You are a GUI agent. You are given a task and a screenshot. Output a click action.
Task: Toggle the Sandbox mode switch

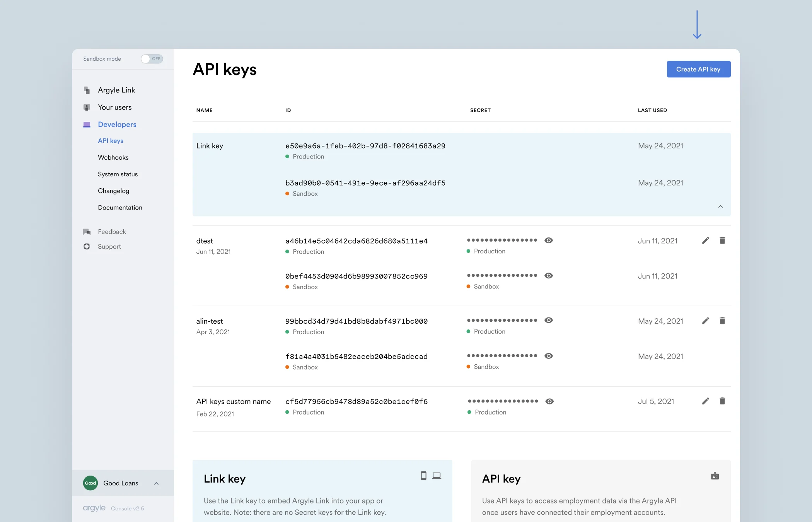152,59
